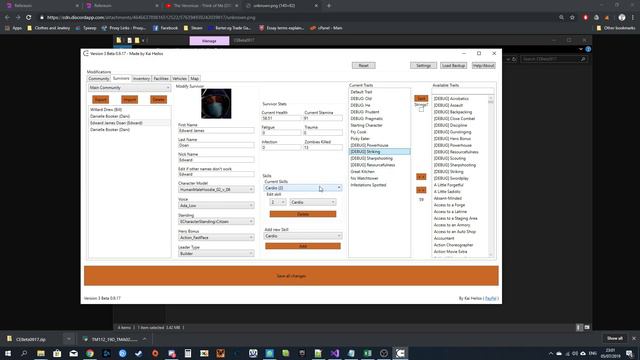The image size is (640, 360).
Task: Switch to the Survivors tab
Action: click(x=121, y=78)
